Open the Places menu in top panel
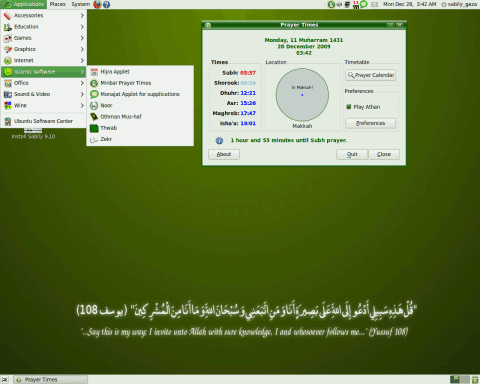The image size is (480, 384). coord(57,4)
